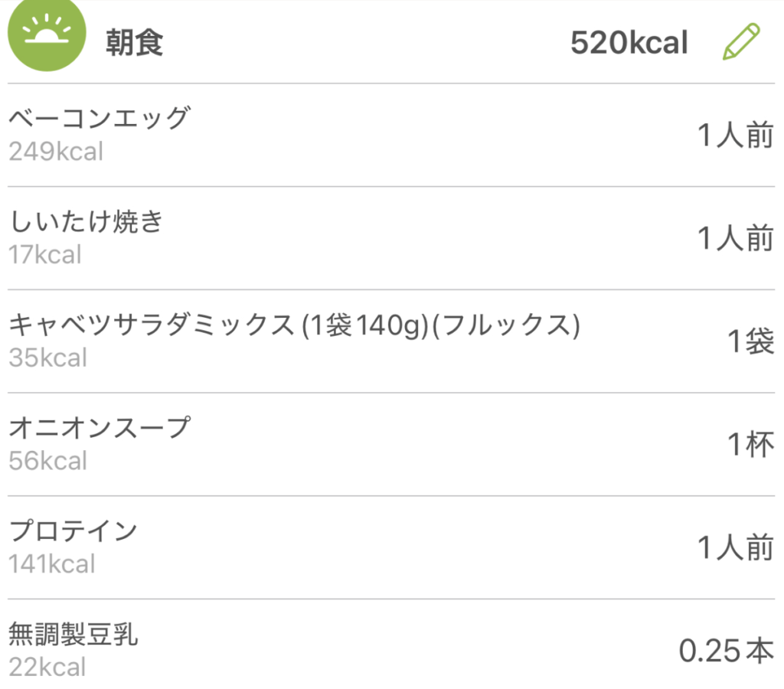
Task: Select the 朝食 meal heading
Action: pos(135,44)
